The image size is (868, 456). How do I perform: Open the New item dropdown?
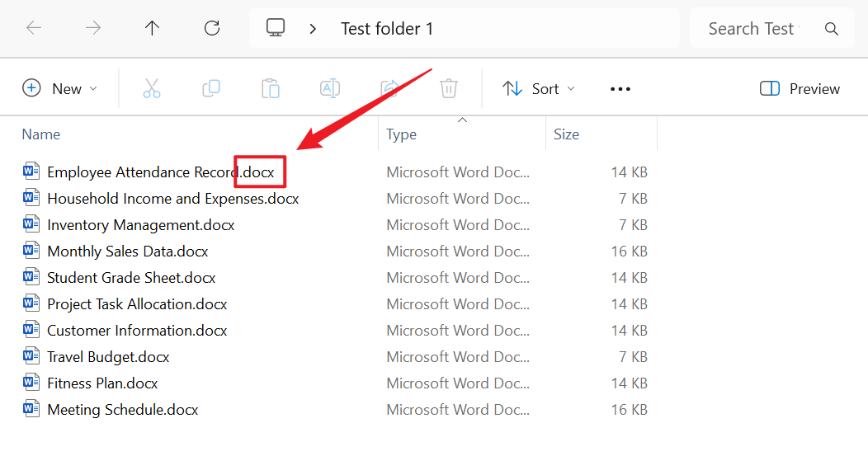[60, 89]
